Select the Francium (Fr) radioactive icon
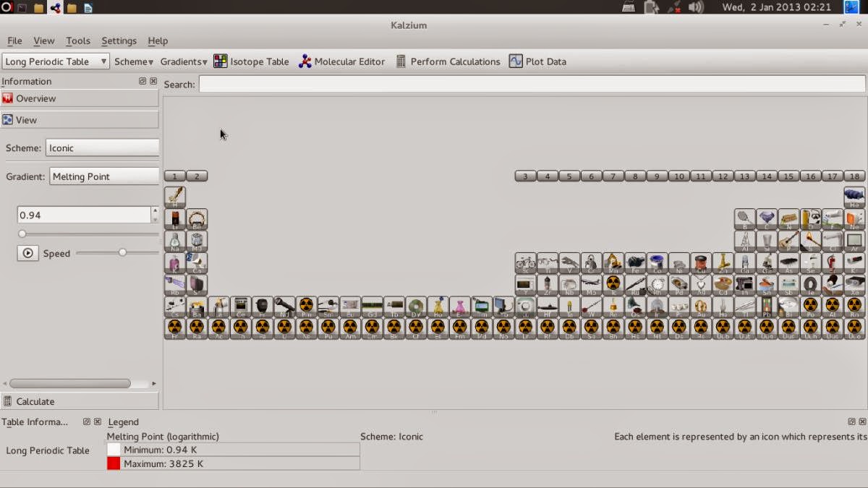Screen dimensions: 868x488 [x=175, y=329]
